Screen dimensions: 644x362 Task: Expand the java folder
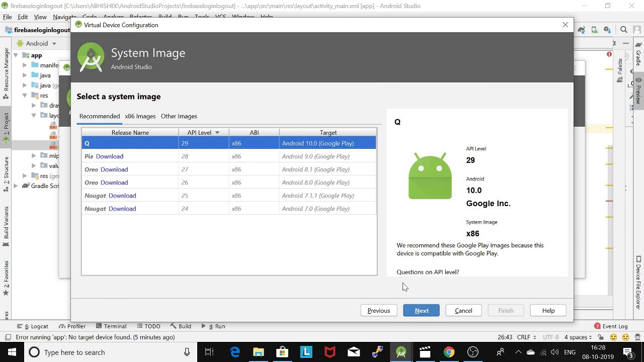(x=25, y=75)
